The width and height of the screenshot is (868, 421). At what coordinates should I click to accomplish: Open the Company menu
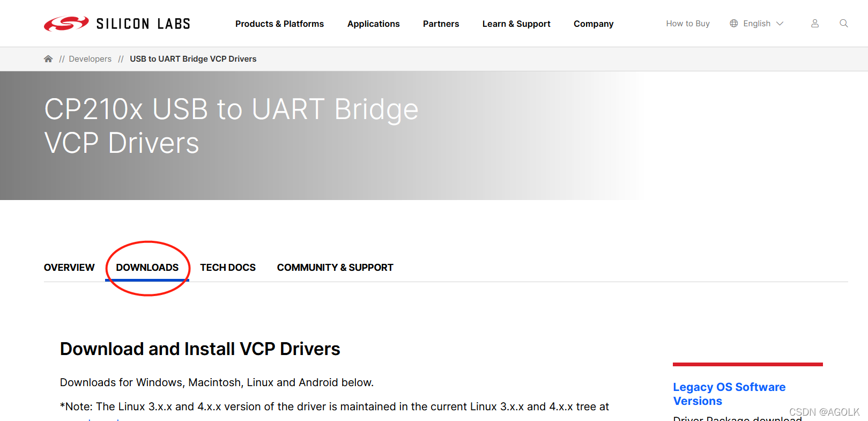click(x=593, y=24)
